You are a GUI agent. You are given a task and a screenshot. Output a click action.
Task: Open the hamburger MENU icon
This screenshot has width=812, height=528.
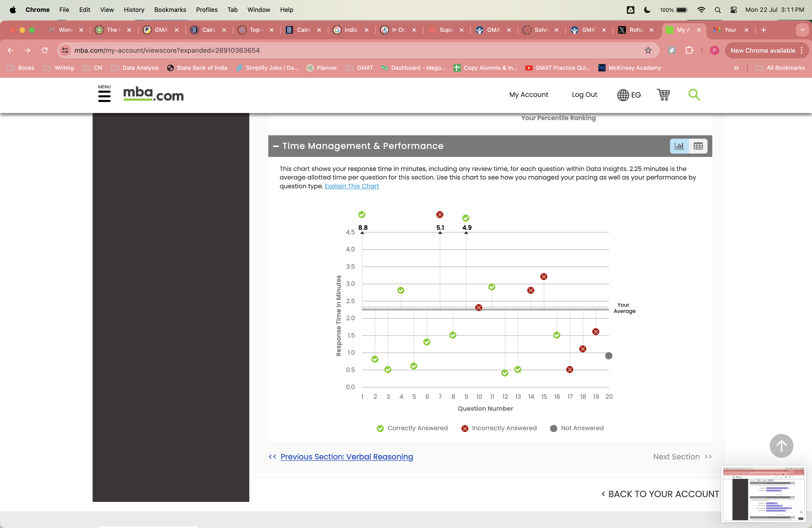pos(104,96)
